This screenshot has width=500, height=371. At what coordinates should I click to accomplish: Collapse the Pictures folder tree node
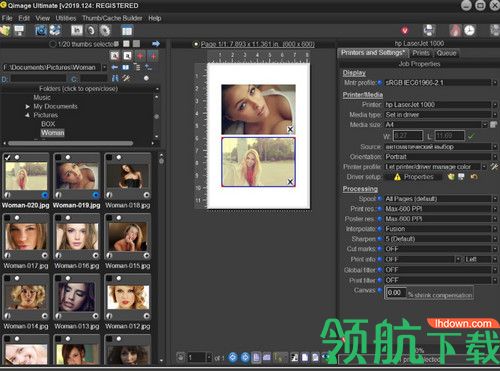click(28, 115)
